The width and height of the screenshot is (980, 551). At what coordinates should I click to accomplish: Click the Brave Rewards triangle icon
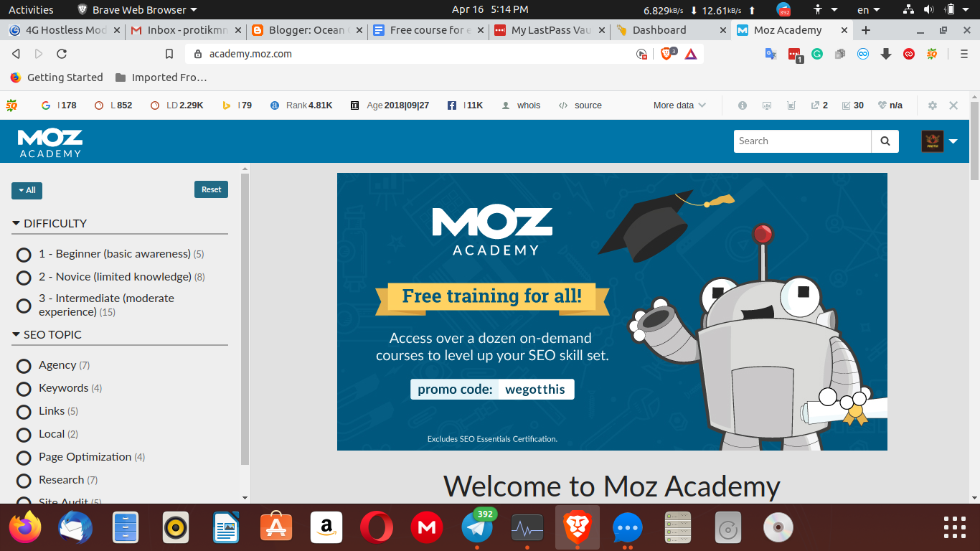click(x=690, y=54)
